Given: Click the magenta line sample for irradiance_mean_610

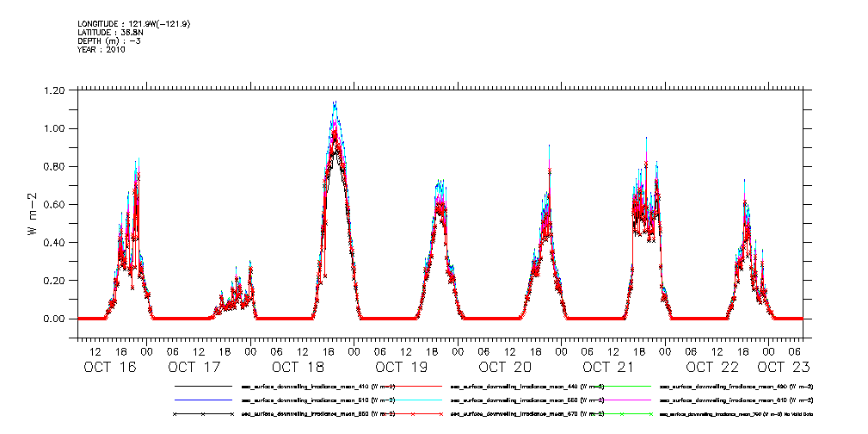Looking at the screenshot, I should (x=622, y=400).
